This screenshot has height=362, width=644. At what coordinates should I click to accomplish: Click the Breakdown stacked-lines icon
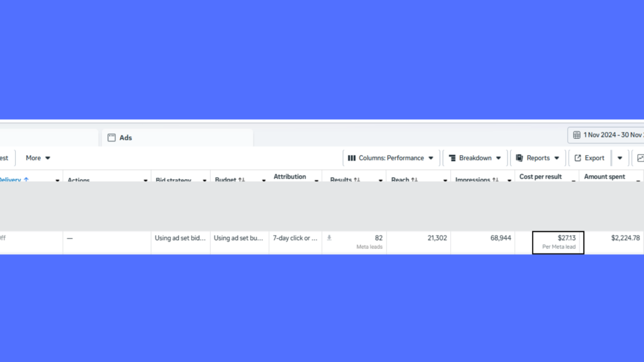(x=452, y=158)
